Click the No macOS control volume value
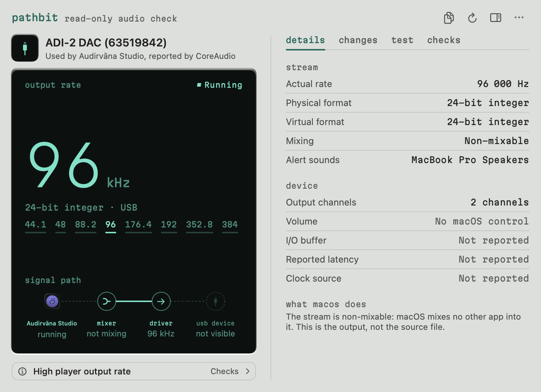541x392 pixels. [482, 221]
